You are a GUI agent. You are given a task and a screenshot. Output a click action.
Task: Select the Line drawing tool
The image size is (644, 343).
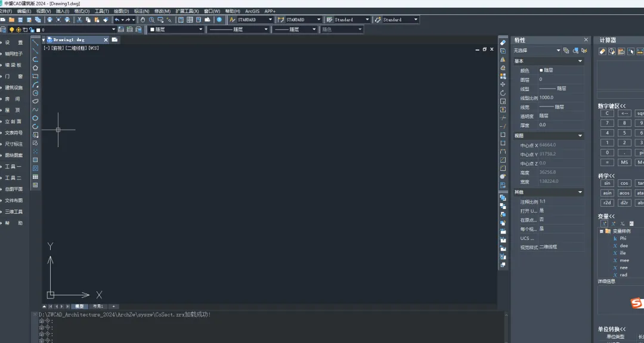[x=35, y=43]
